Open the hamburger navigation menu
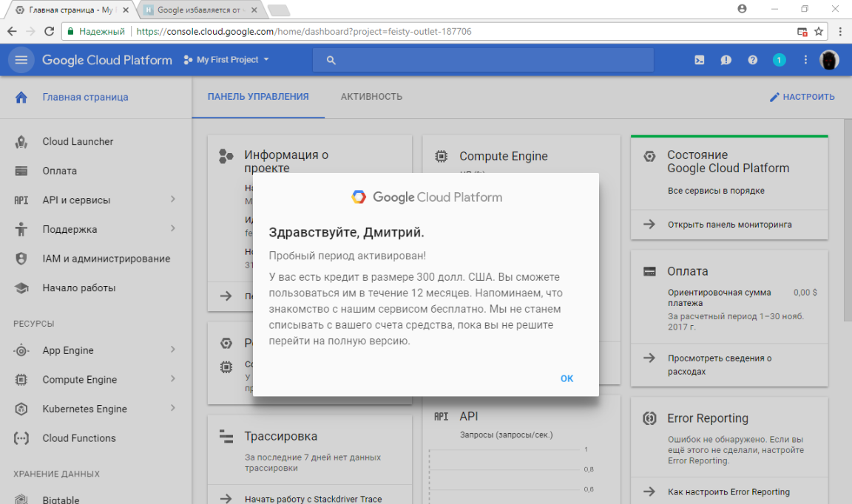Image resolution: width=852 pixels, height=504 pixels. 21,60
